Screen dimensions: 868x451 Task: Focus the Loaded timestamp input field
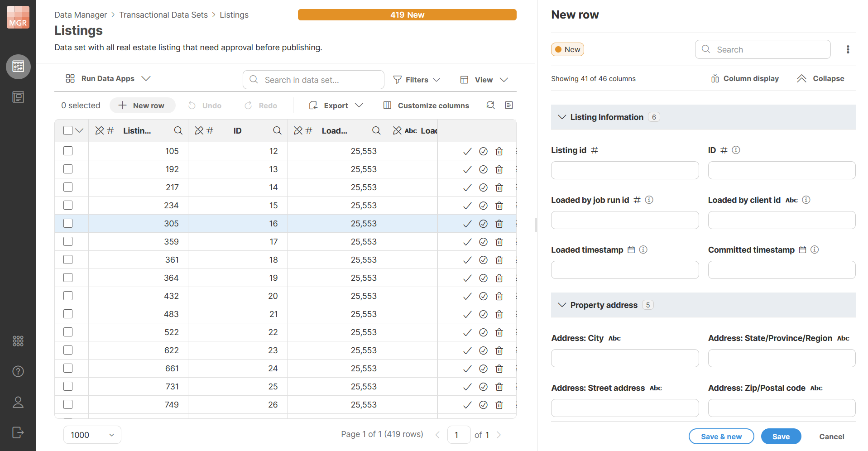[625, 270]
